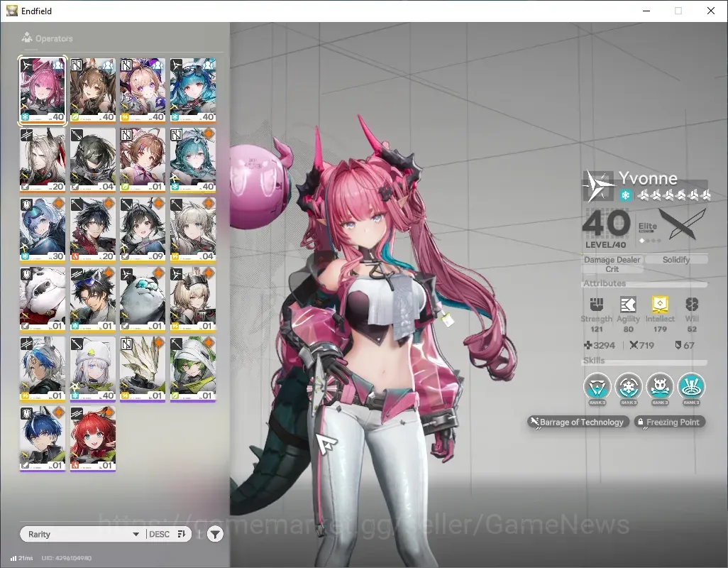Choose the white panda-costume operator card
This screenshot has width=728, height=568.
click(x=43, y=300)
